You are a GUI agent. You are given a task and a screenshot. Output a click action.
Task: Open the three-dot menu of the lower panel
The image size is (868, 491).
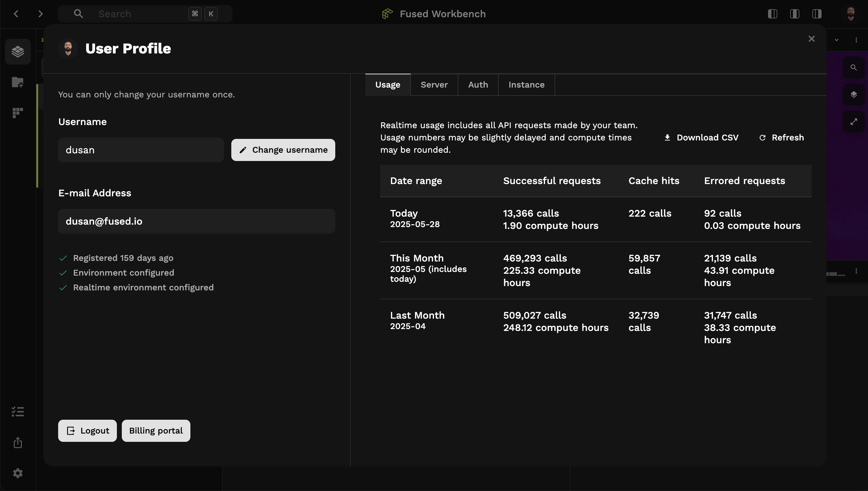[x=856, y=271]
